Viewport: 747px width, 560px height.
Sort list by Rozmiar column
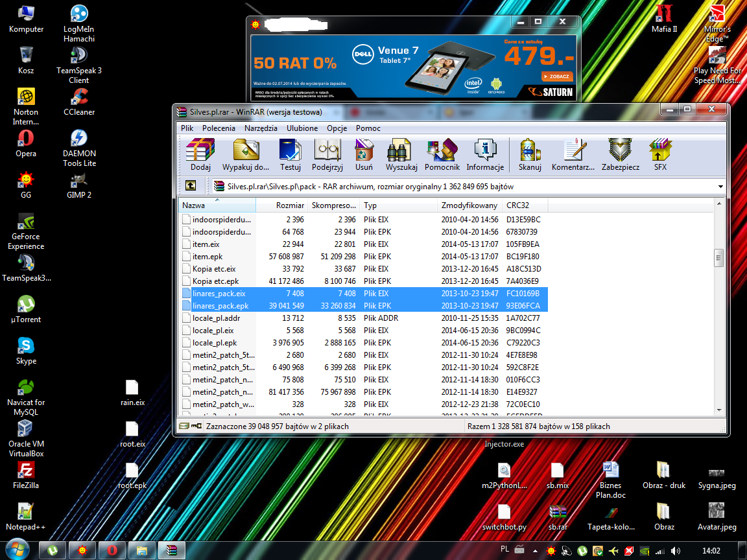(281, 205)
